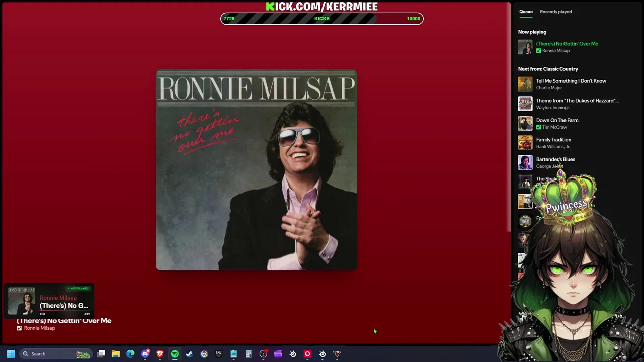Open File Explorer from the taskbar
Screen dimensions: 644x362
click(116, 354)
